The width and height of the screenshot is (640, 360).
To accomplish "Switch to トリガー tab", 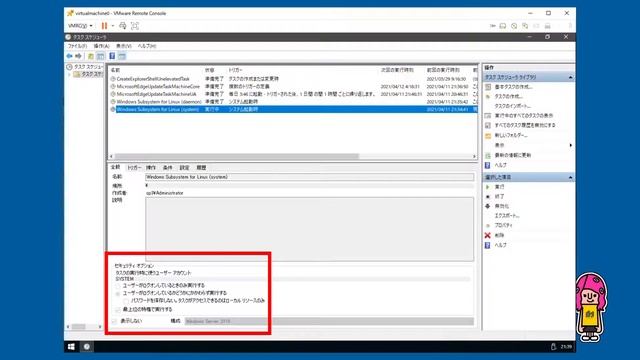I will 134,168.
